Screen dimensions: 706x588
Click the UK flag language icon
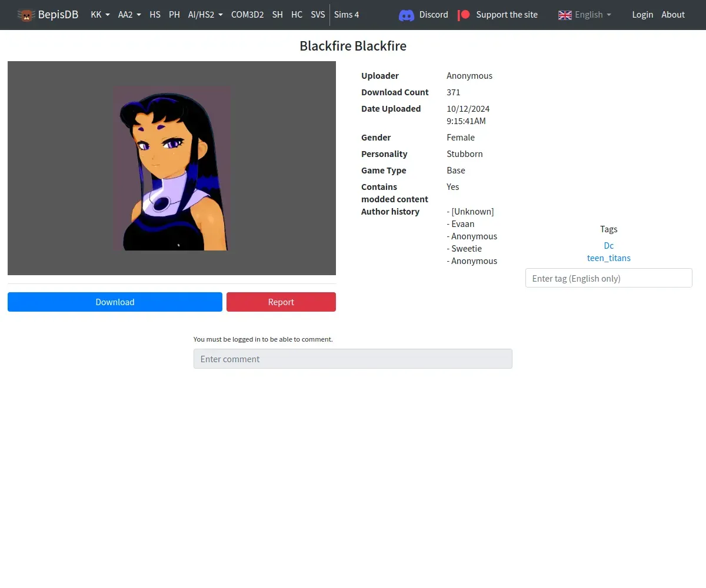(565, 15)
